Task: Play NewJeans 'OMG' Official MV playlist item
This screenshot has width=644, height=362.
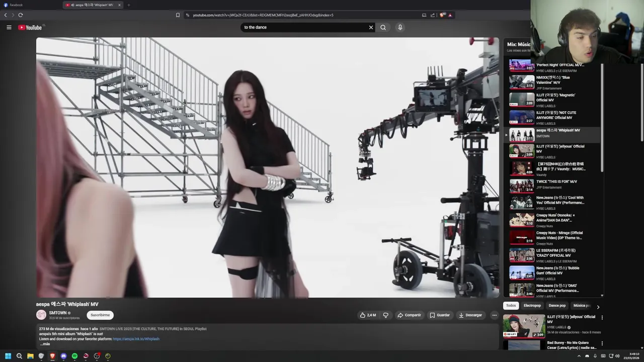Action: tap(553, 290)
